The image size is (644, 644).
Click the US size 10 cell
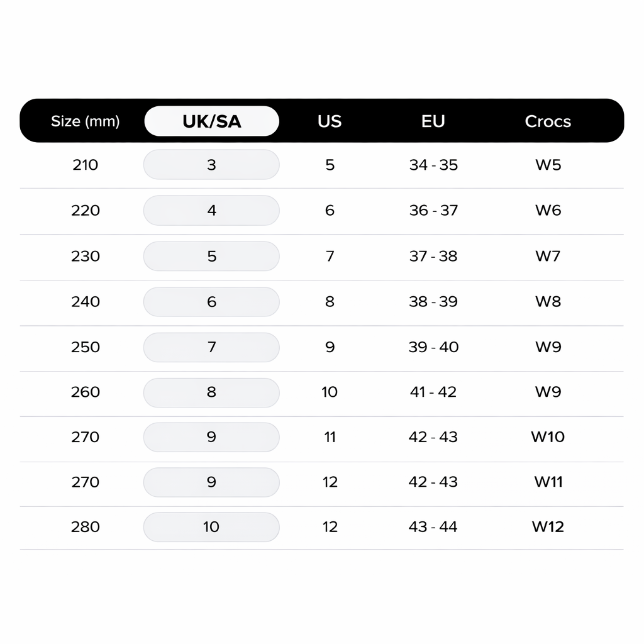coord(330,392)
